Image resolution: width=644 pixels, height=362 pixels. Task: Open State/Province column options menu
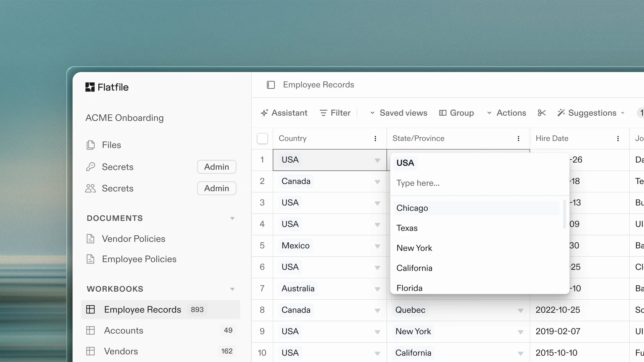pyautogui.click(x=518, y=138)
